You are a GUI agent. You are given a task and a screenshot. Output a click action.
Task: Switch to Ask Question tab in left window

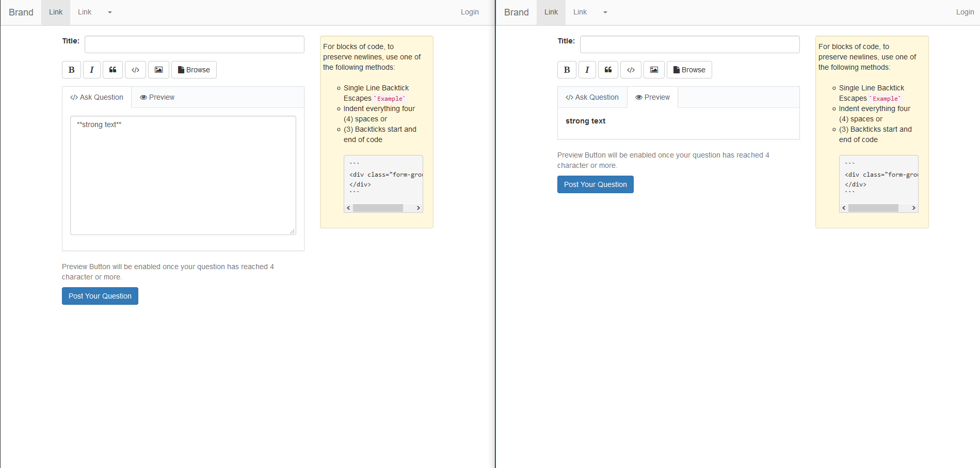pos(97,97)
